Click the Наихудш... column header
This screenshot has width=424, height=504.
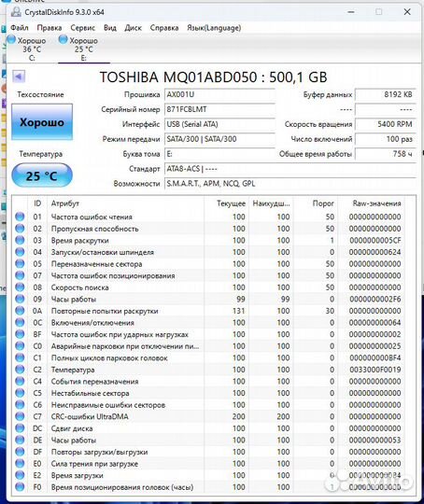pos(271,203)
